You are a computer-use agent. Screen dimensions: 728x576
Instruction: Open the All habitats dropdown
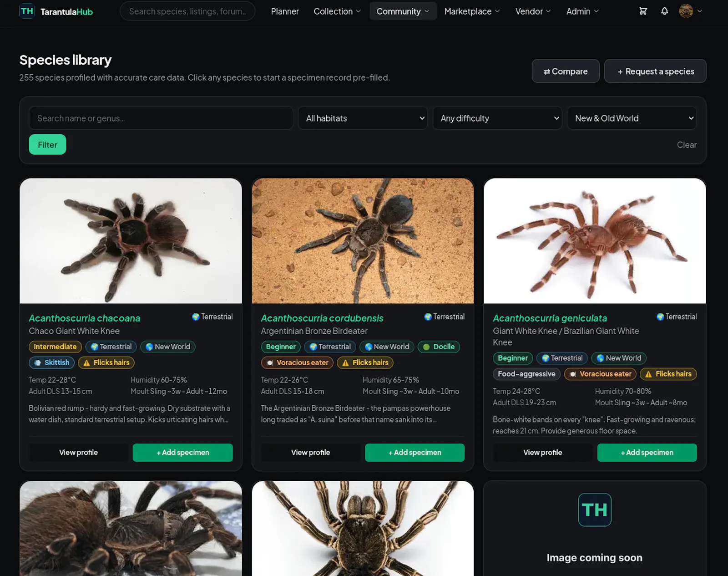pos(363,118)
